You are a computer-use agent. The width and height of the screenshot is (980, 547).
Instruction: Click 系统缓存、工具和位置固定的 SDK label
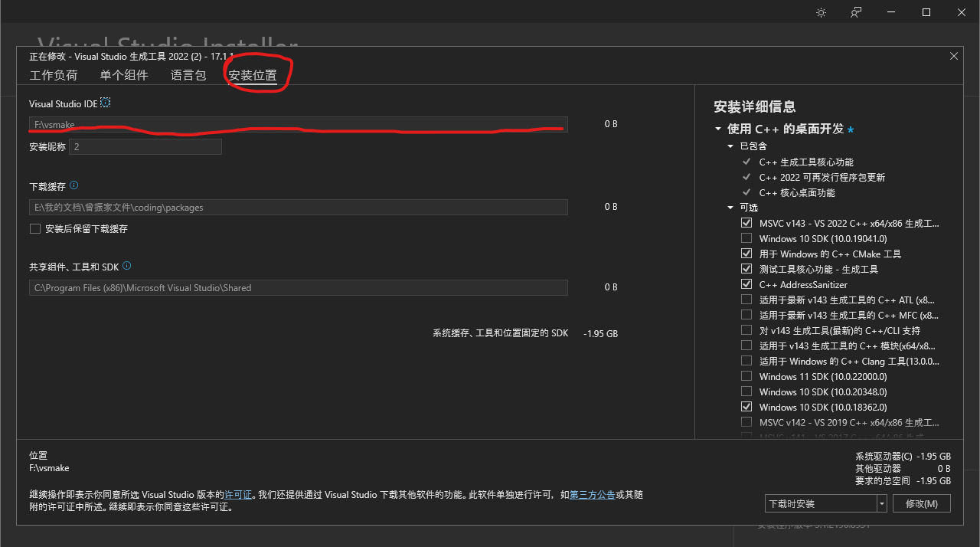click(x=501, y=333)
